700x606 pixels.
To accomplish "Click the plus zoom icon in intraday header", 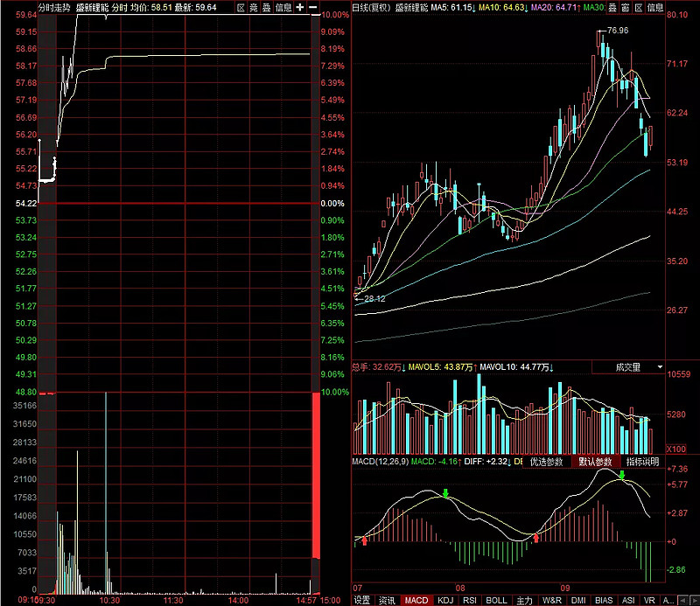I will tap(300, 7).
